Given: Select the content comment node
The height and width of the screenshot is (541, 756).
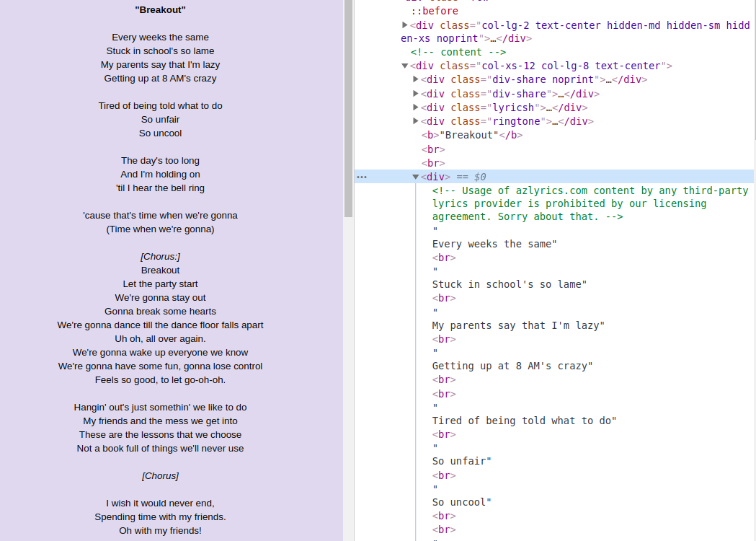Looking at the screenshot, I should [x=458, y=52].
